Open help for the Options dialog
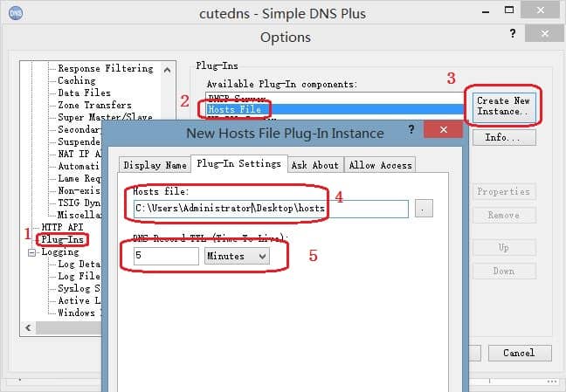566x392 pixels. [x=513, y=34]
